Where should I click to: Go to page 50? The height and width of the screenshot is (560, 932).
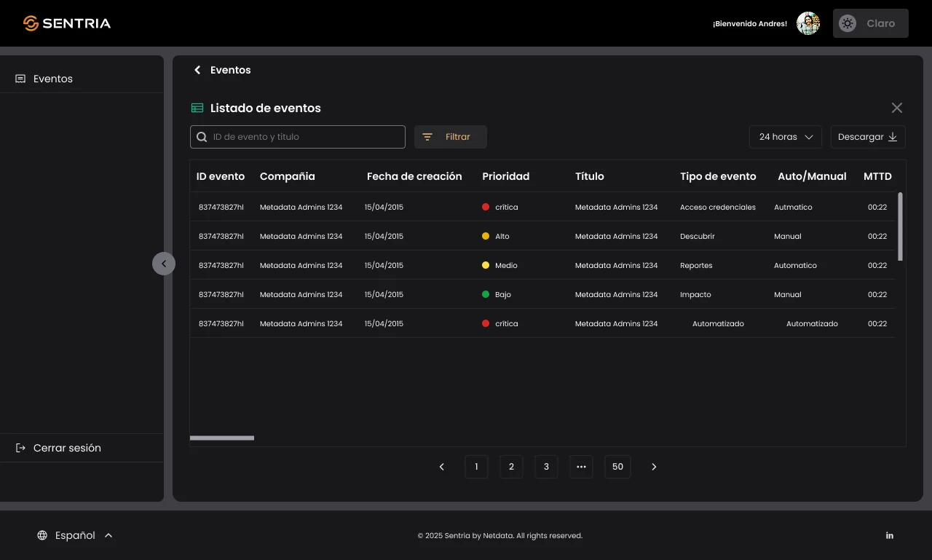[x=617, y=467]
